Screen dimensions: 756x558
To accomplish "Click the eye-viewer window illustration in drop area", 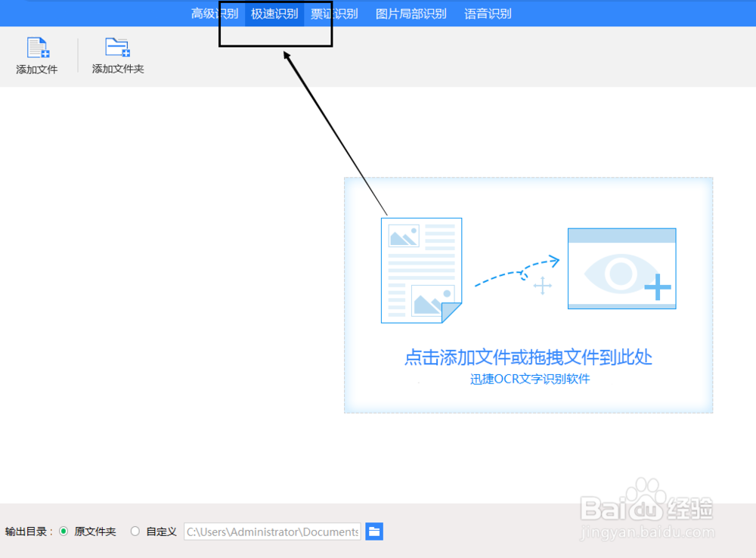I will click(621, 268).
